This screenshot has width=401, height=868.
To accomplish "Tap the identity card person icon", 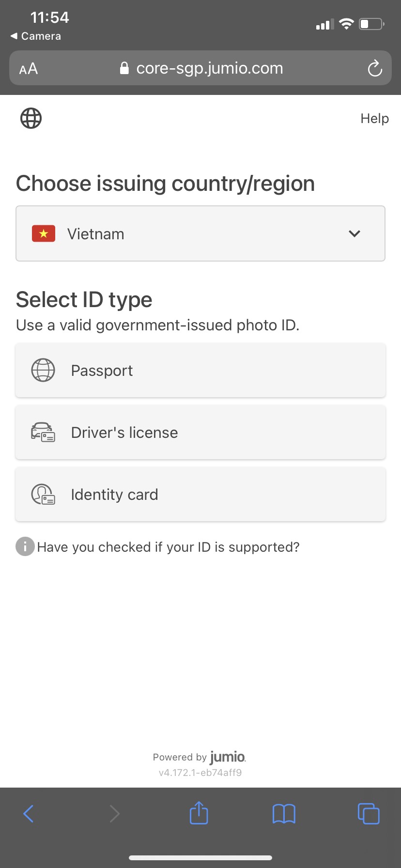I will [43, 495].
